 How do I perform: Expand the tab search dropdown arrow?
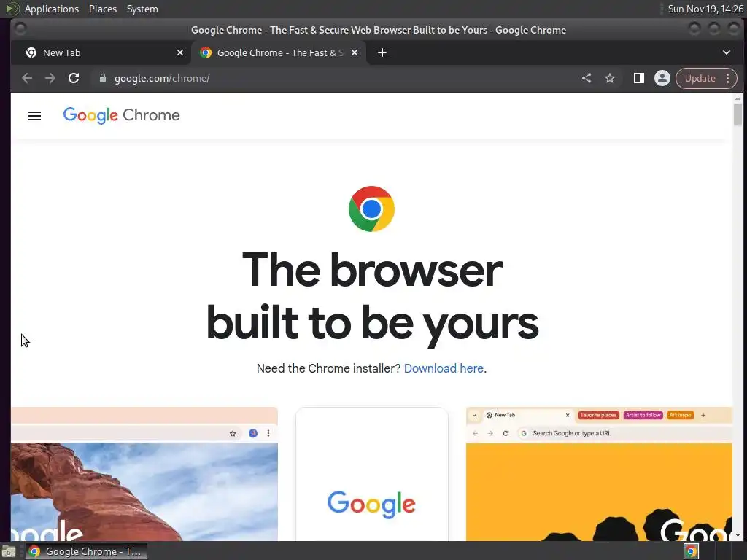pyautogui.click(x=727, y=52)
